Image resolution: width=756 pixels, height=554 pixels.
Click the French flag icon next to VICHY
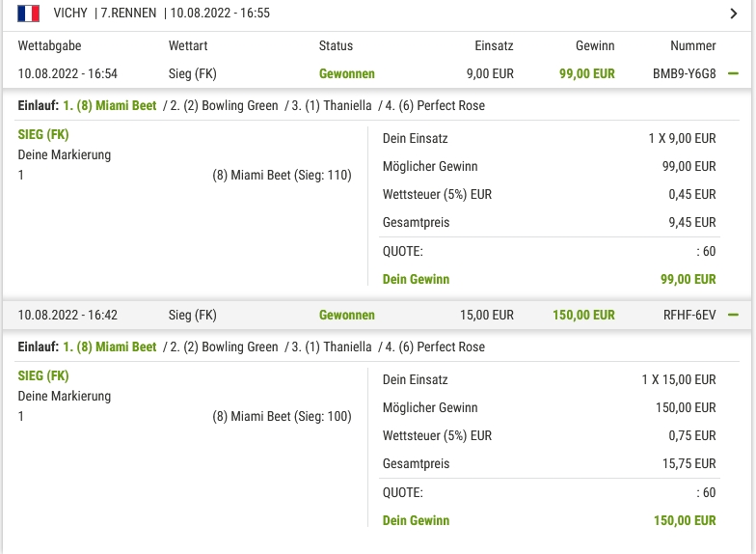[x=29, y=14]
